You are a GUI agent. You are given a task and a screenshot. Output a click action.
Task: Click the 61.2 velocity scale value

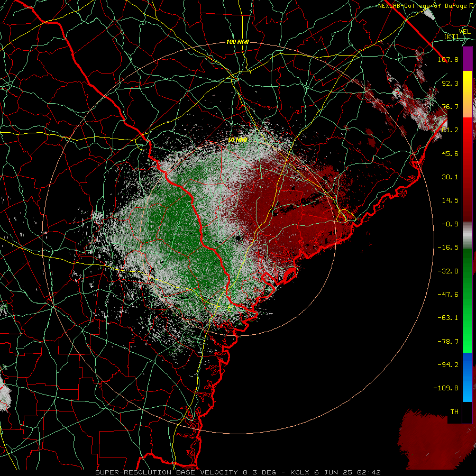pos(450,130)
